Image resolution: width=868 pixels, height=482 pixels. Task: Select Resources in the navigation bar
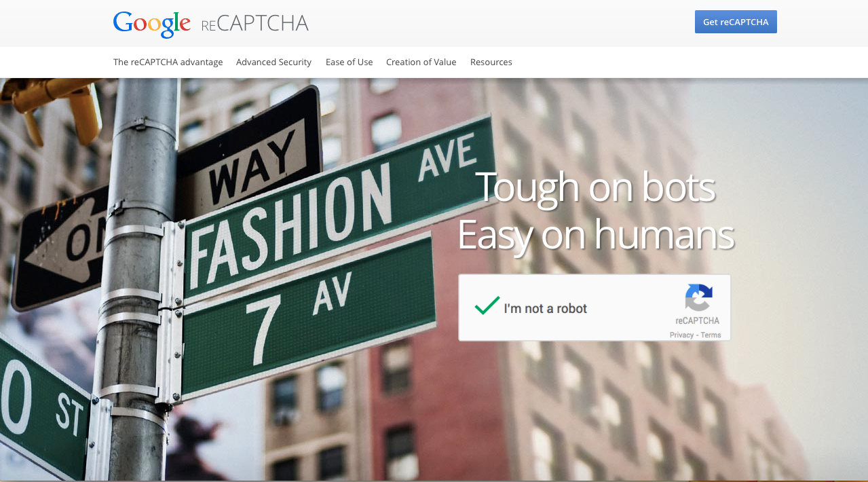491,62
